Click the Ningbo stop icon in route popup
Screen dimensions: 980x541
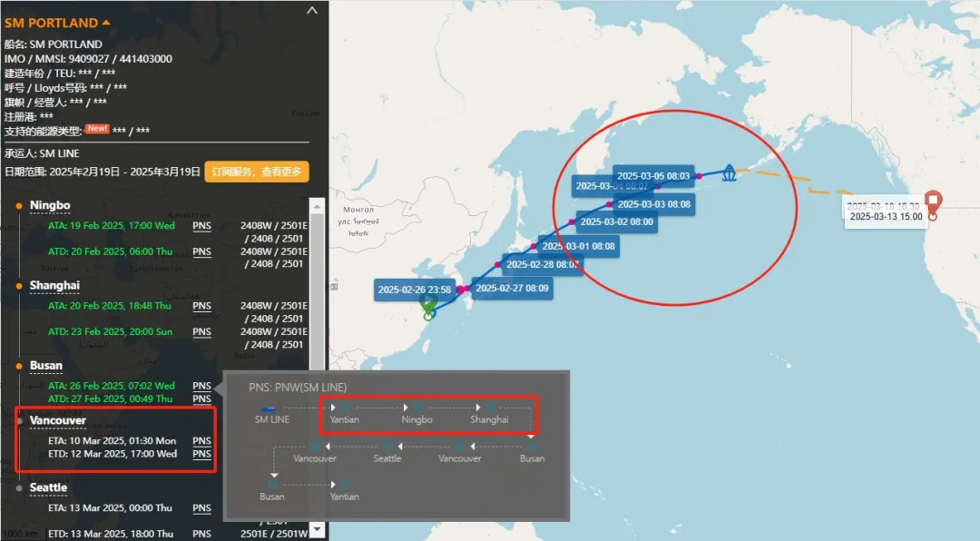click(x=417, y=408)
